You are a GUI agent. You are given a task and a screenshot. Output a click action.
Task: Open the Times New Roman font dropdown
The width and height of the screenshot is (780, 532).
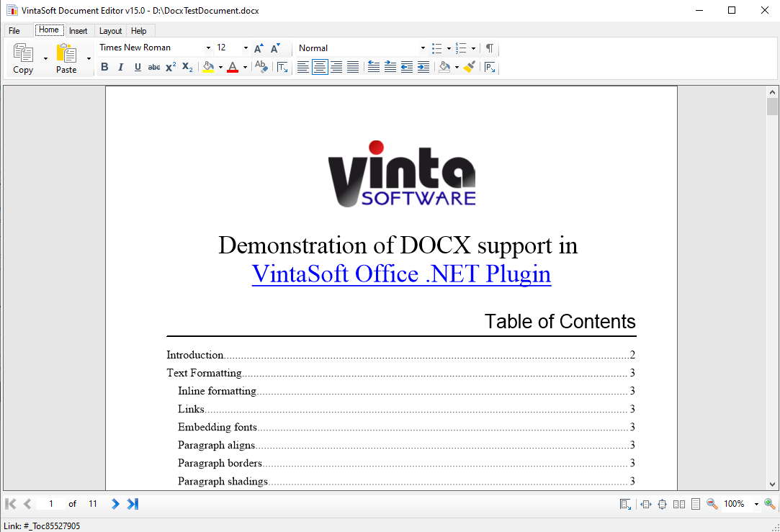[x=208, y=48]
